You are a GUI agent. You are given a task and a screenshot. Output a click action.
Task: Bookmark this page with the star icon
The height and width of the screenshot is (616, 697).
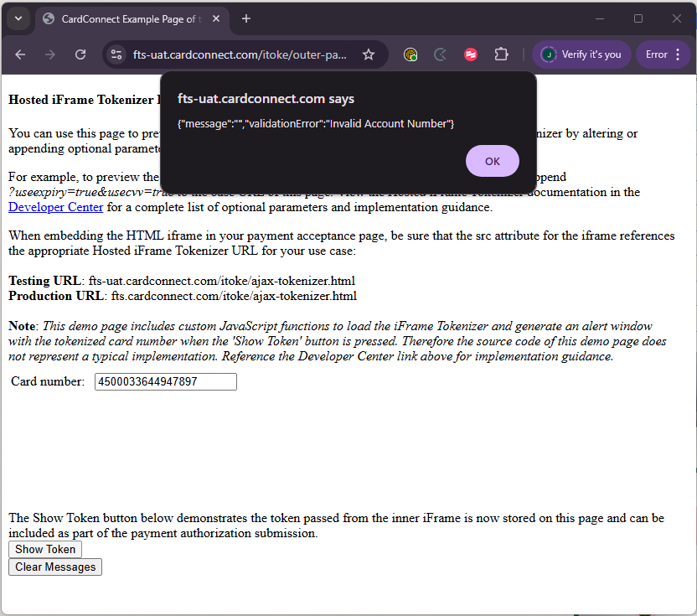(x=368, y=54)
